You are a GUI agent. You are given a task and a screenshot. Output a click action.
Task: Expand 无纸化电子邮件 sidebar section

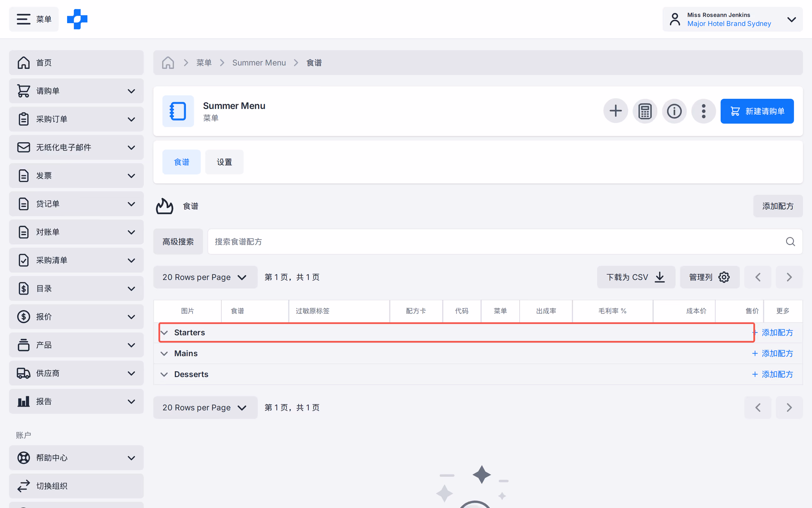[x=76, y=147]
